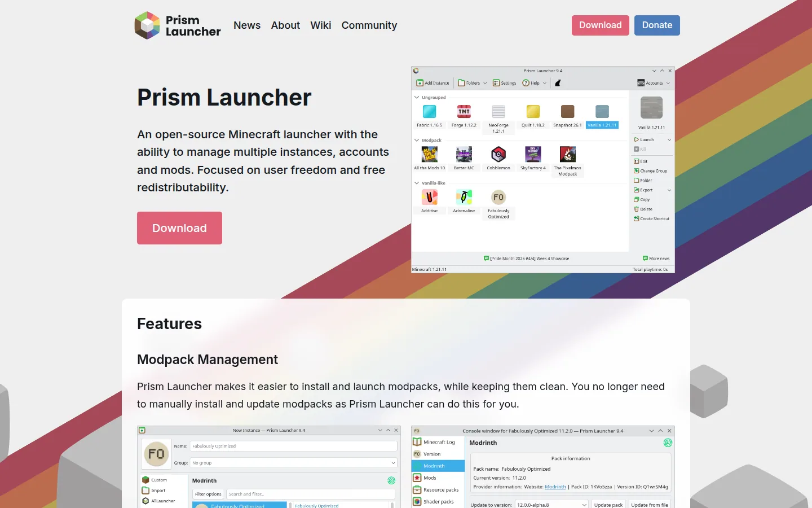Click the Filter options button
Image resolution: width=812 pixels, height=508 pixels.
[x=208, y=494]
